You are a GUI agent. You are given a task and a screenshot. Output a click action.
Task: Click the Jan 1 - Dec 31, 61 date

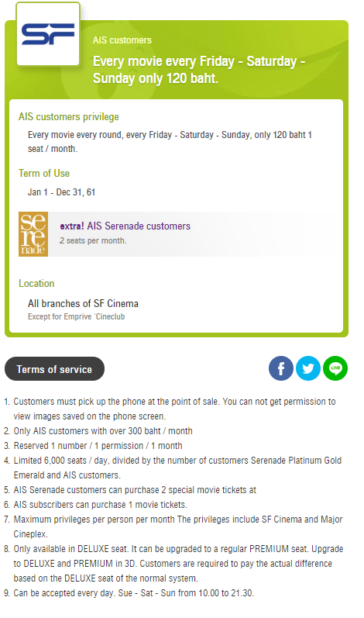61,192
